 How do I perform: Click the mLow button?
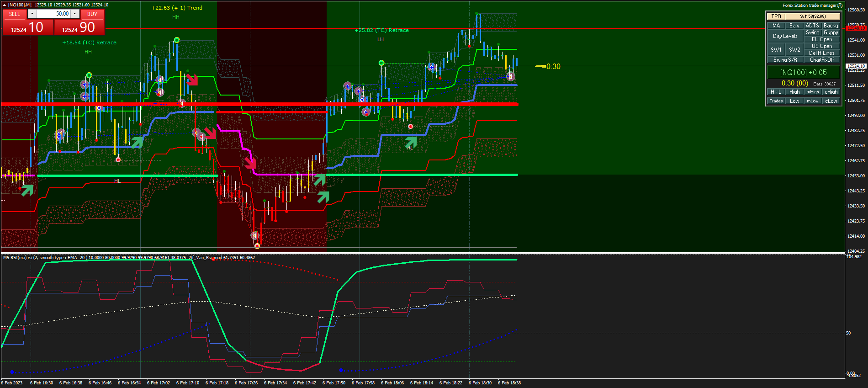coord(812,101)
